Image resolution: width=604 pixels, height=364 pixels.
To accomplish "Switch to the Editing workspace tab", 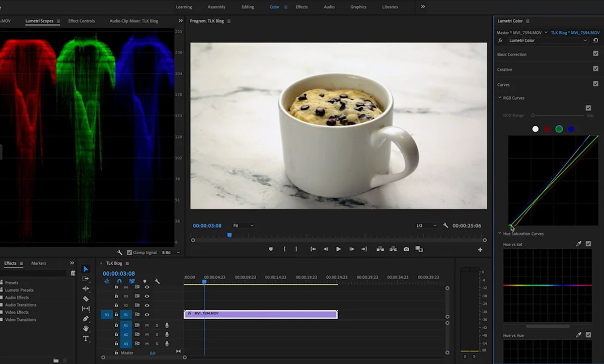I will point(248,7).
